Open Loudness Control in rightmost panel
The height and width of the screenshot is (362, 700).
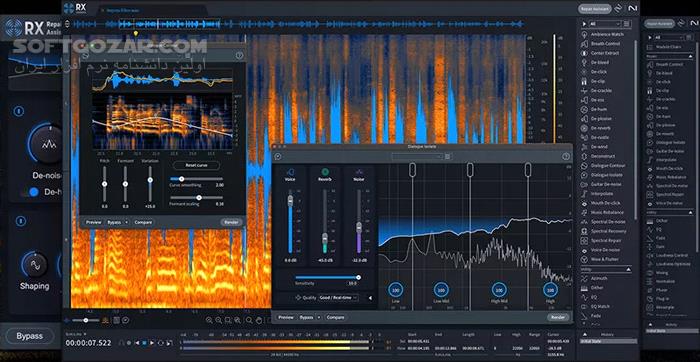click(668, 255)
